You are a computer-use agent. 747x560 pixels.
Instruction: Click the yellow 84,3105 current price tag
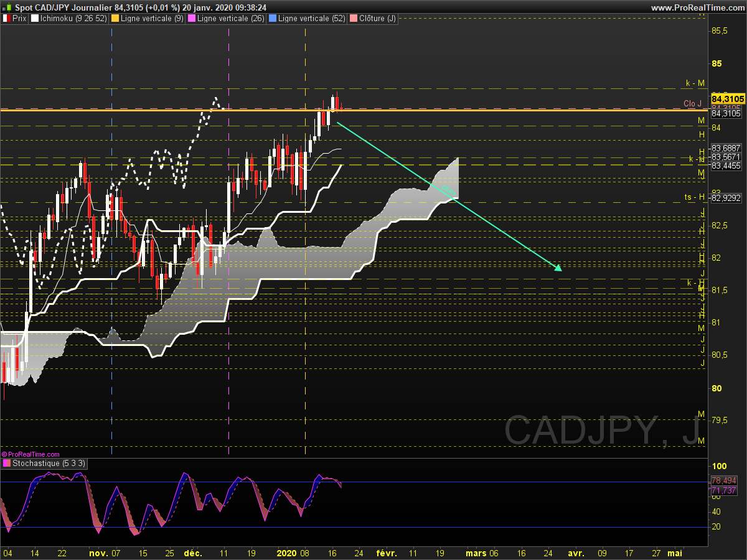coord(727,99)
